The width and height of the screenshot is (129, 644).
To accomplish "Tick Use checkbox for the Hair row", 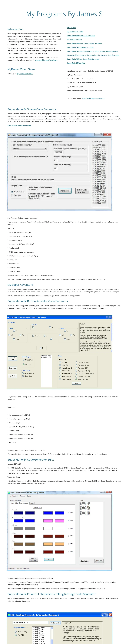I will tap(69, 551).
